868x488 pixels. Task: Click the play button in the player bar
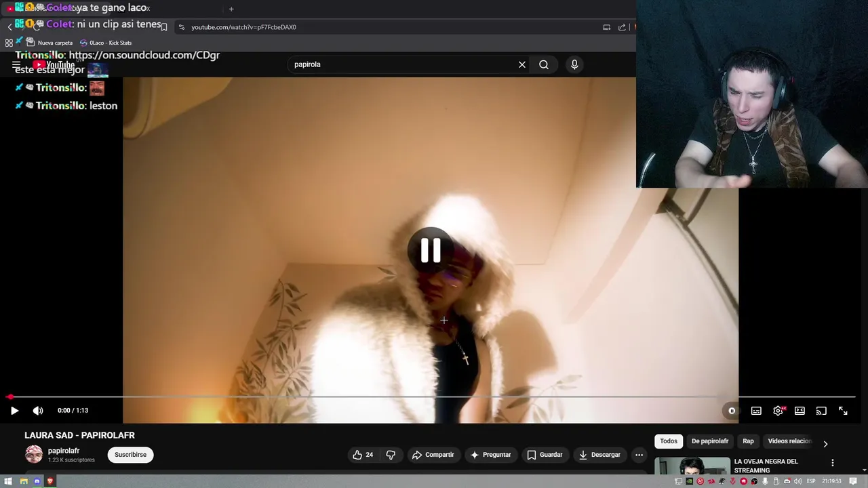click(x=14, y=410)
